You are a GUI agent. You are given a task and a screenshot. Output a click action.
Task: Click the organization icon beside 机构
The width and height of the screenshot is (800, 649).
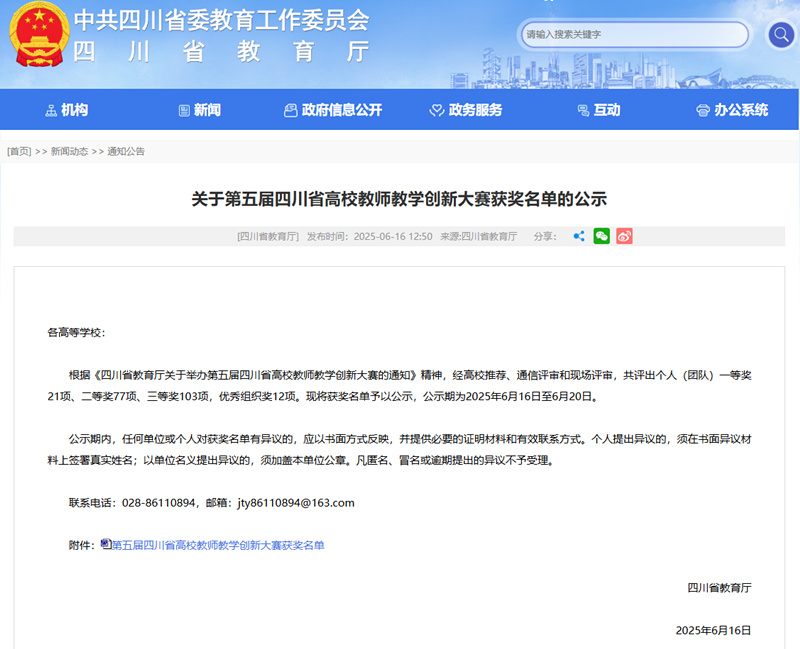51,110
